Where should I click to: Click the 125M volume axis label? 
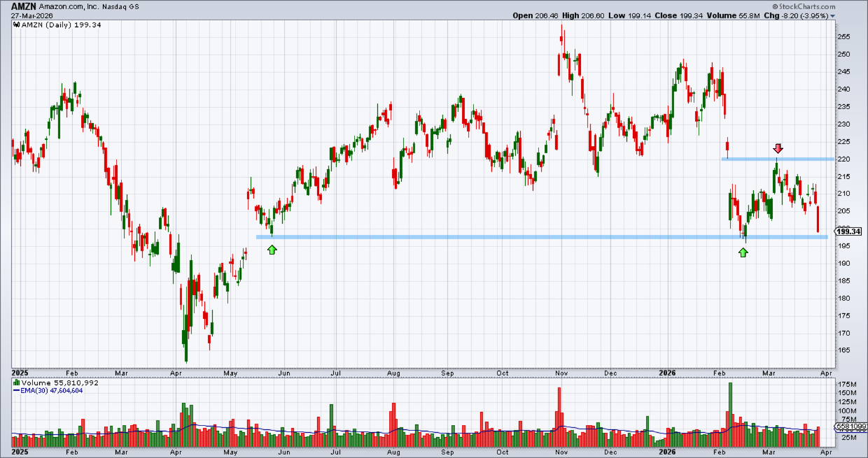pyautogui.click(x=846, y=402)
